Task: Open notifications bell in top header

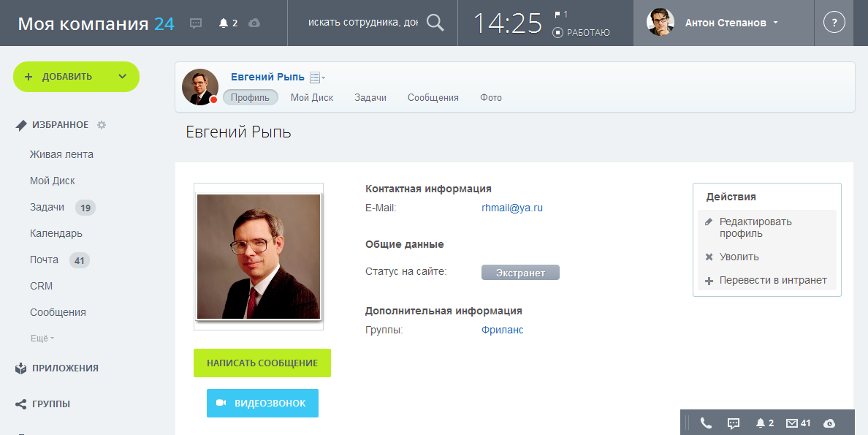Action: [x=224, y=23]
